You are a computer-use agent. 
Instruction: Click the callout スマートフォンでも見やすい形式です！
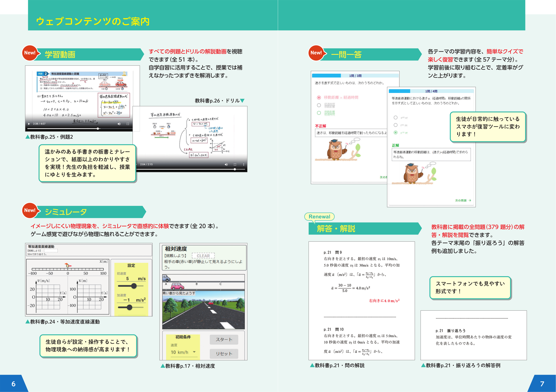(x=470, y=288)
